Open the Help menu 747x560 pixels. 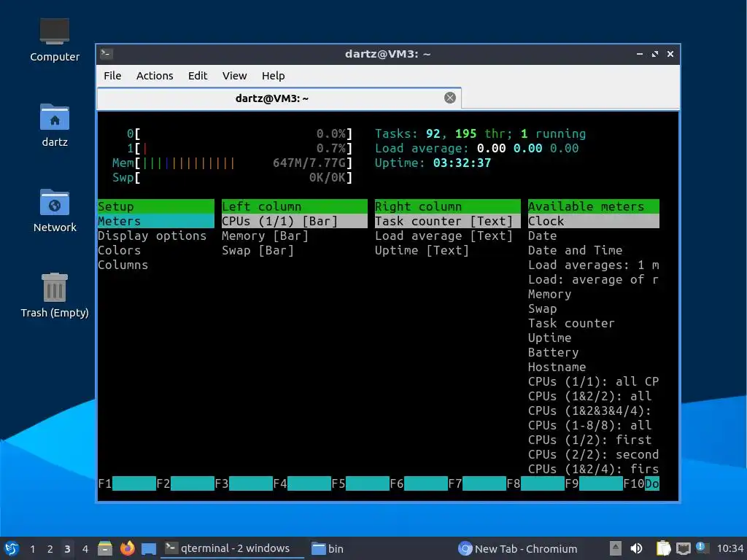tap(273, 76)
